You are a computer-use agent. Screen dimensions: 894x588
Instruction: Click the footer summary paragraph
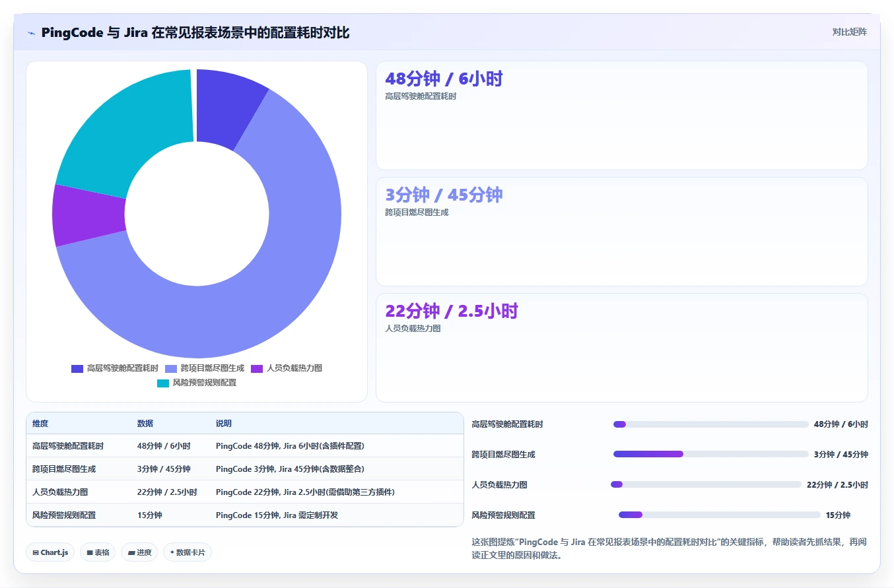[x=670, y=548]
